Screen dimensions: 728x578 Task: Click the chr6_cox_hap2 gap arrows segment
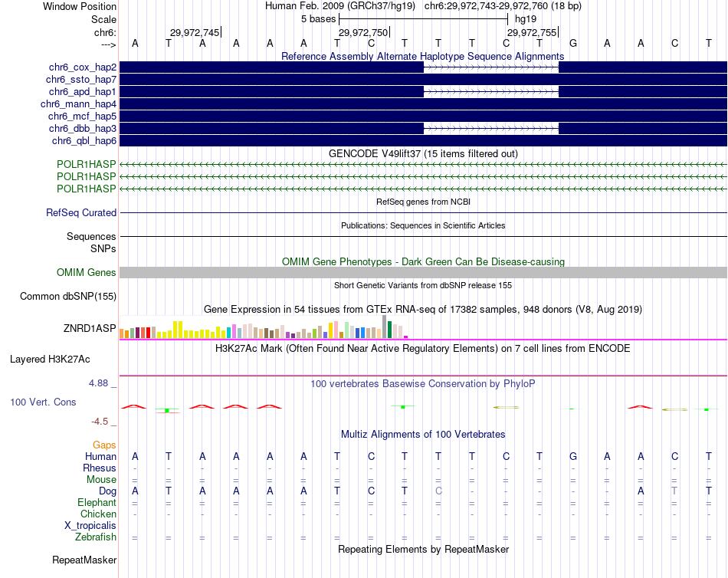(x=491, y=67)
